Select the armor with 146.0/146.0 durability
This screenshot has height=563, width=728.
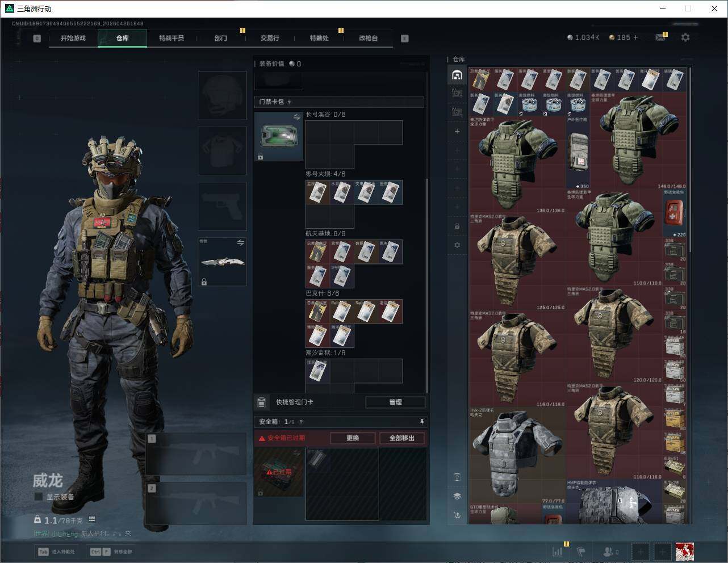(x=639, y=141)
